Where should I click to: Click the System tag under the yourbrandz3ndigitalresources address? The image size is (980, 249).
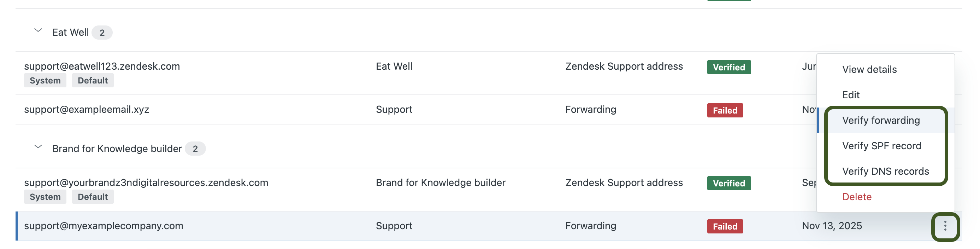(x=45, y=197)
